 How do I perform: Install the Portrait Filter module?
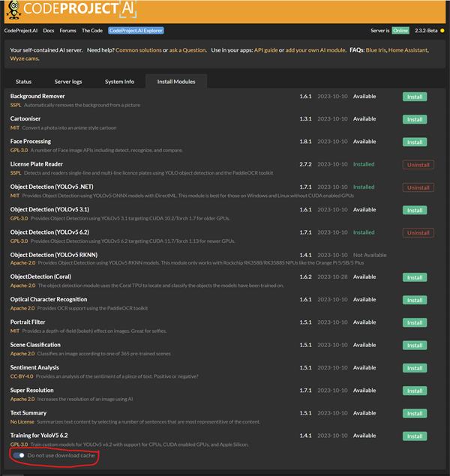pyautogui.click(x=415, y=322)
